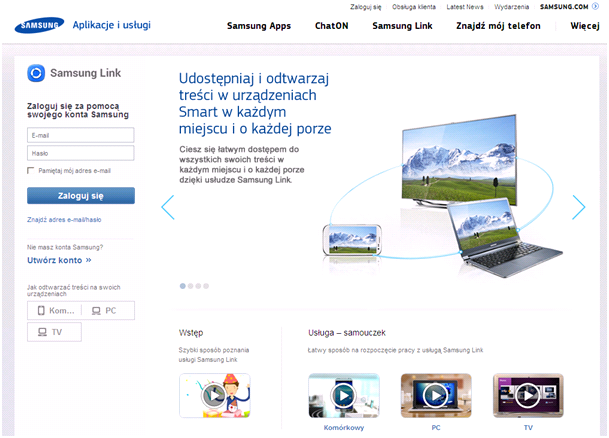Play the Wstęp intro video
This screenshot has height=438, width=609.
click(x=214, y=395)
